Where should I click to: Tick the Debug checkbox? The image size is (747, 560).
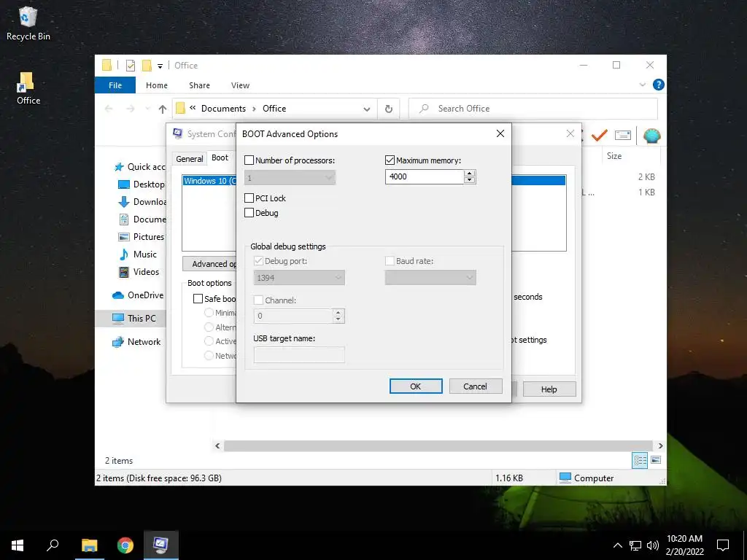pyautogui.click(x=249, y=213)
